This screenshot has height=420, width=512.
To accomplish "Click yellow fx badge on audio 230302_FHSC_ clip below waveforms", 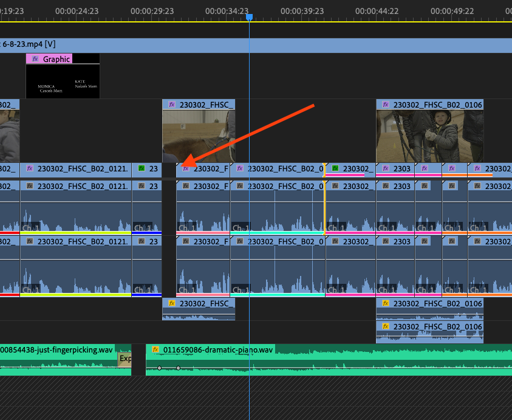I will 172,303.
